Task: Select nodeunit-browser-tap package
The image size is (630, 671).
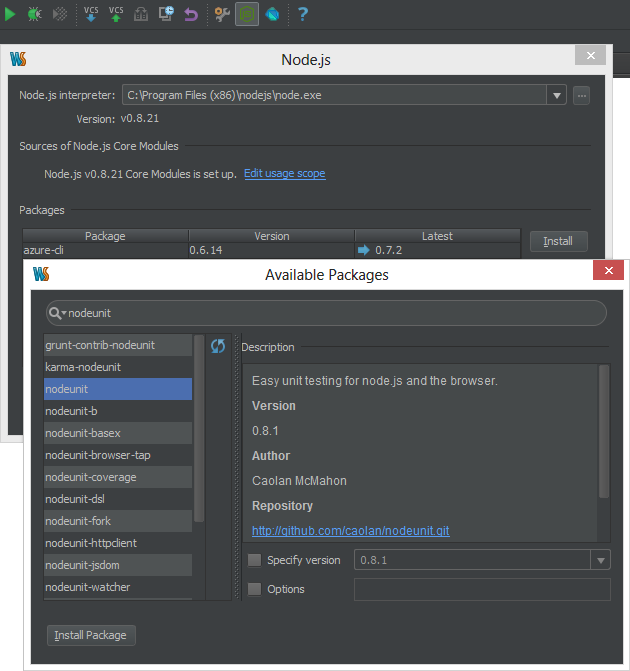Action: click(x=118, y=455)
